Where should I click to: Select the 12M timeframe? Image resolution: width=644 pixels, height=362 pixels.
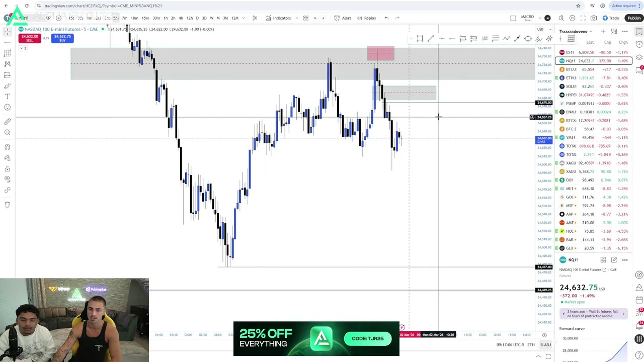[234, 18]
